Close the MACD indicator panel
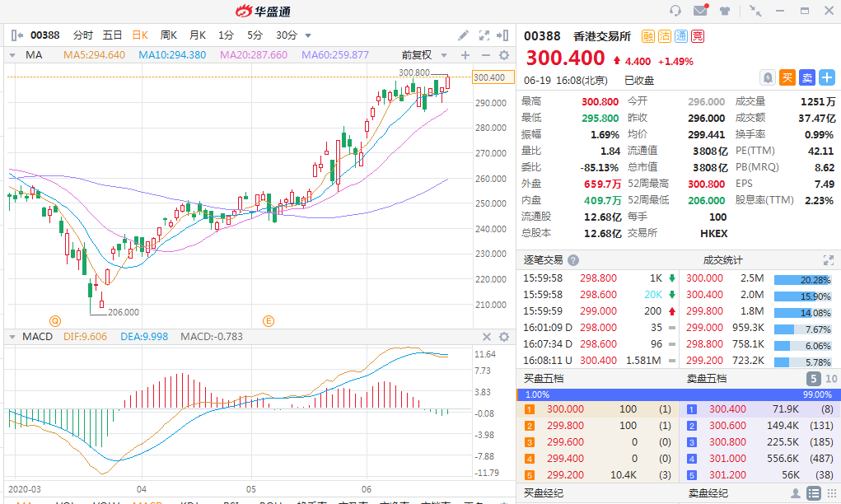The image size is (841, 504). click(x=487, y=337)
